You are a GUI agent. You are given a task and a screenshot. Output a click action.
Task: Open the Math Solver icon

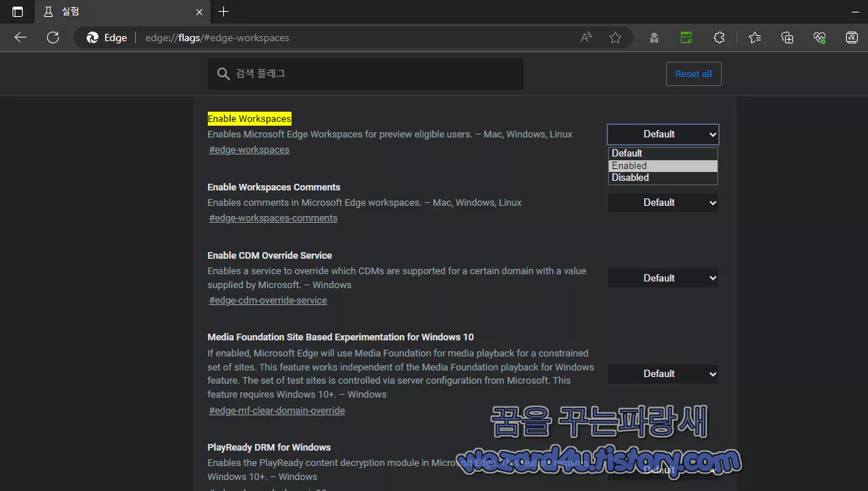point(851,37)
